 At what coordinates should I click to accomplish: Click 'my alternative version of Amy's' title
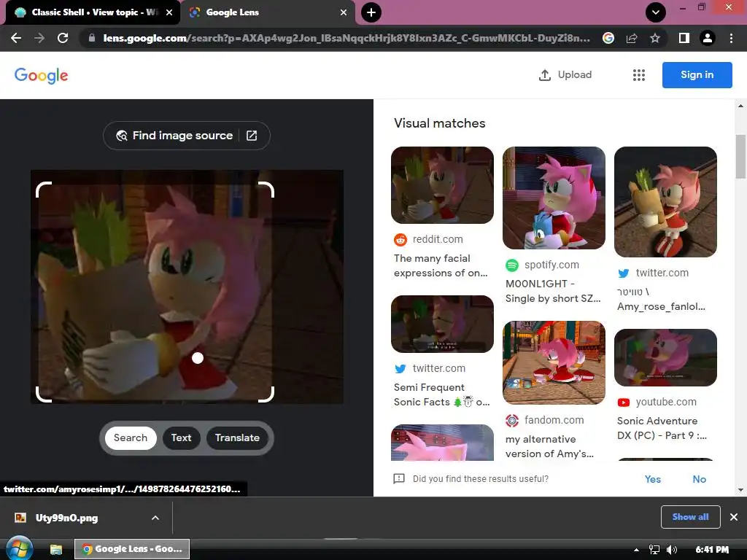pyautogui.click(x=549, y=446)
